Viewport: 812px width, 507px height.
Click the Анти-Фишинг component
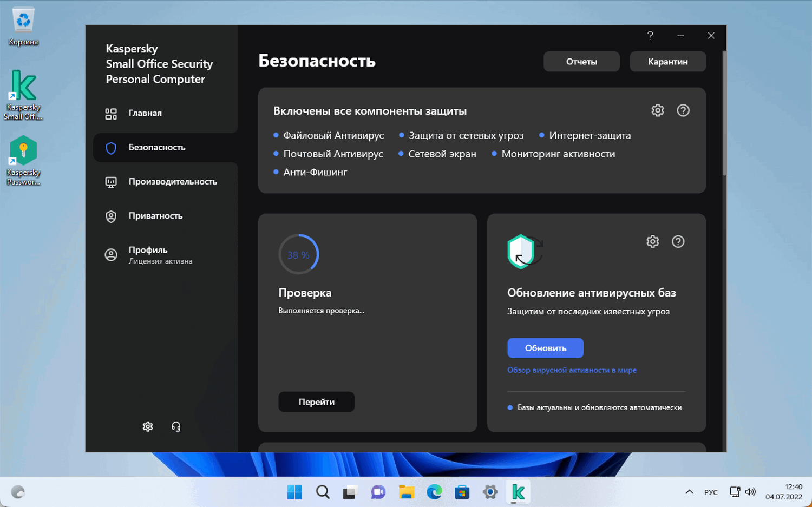click(x=315, y=172)
